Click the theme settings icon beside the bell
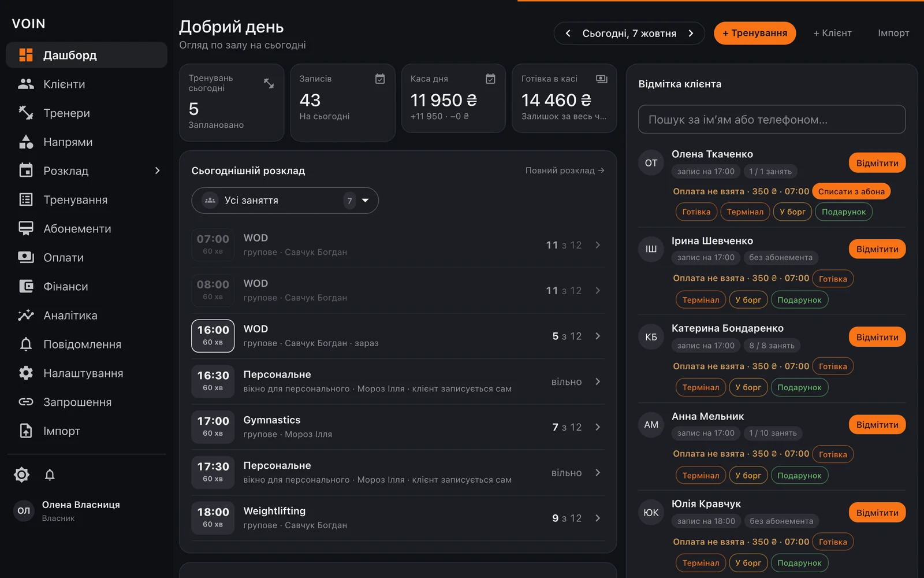The height and width of the screenshot is (578, 924). [21, 475]
